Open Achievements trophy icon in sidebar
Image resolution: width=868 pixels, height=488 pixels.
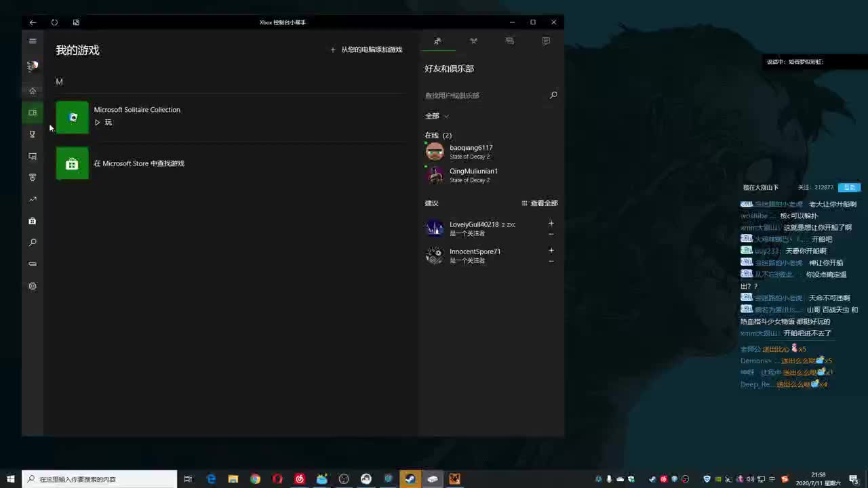(33, 134)
